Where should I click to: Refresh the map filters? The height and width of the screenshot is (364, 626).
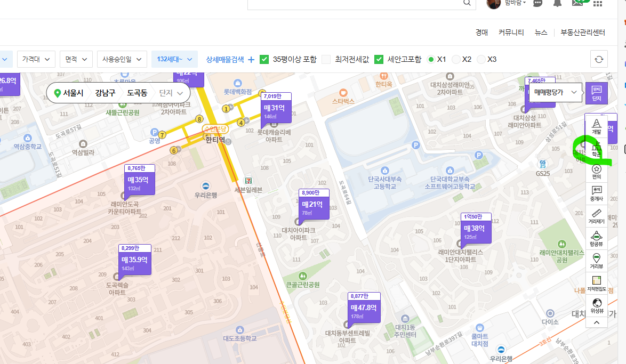point(599,60)
